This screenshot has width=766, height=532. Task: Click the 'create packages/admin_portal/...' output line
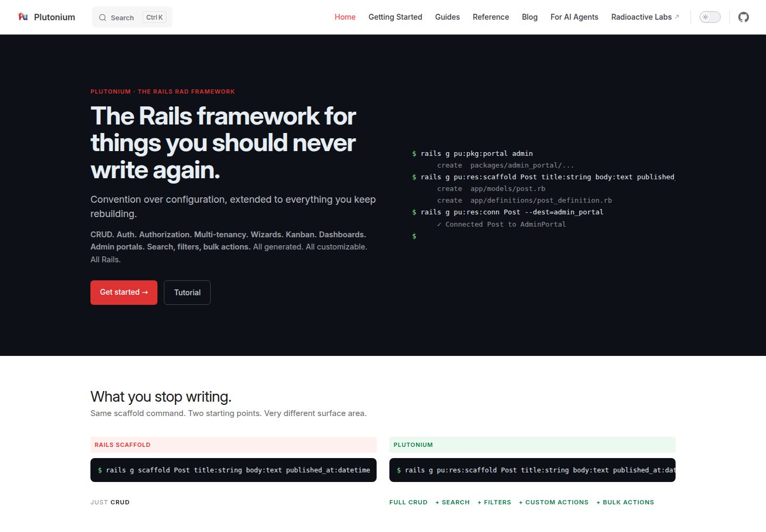[505, 165]
